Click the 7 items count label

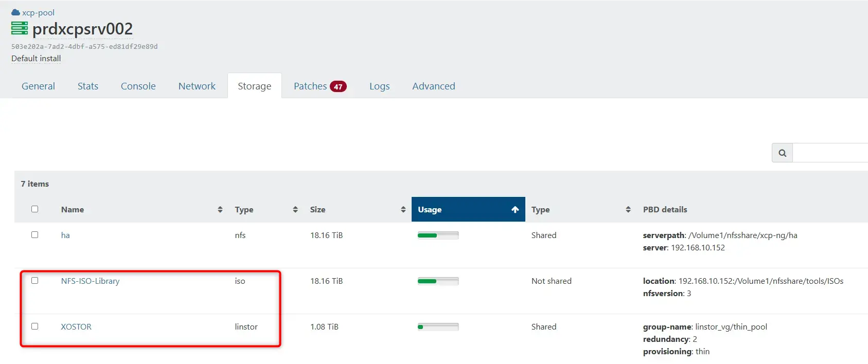tap(35, 184)
